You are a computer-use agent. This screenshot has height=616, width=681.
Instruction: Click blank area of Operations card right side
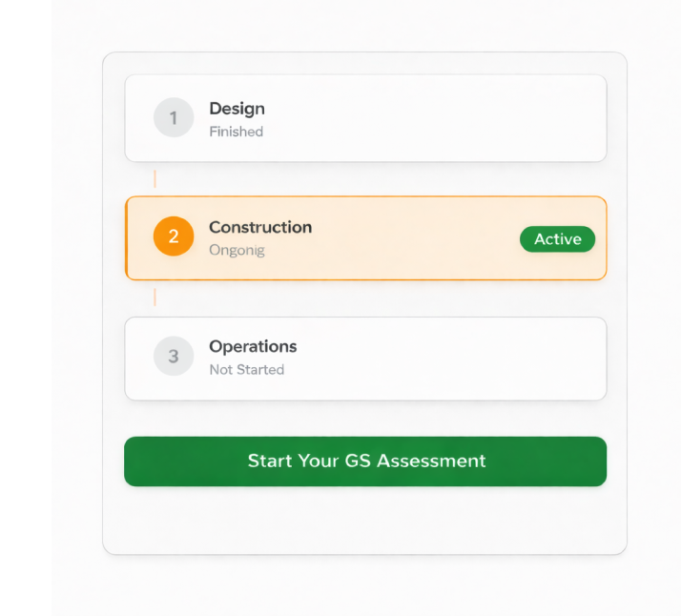(x=477, y=359)
